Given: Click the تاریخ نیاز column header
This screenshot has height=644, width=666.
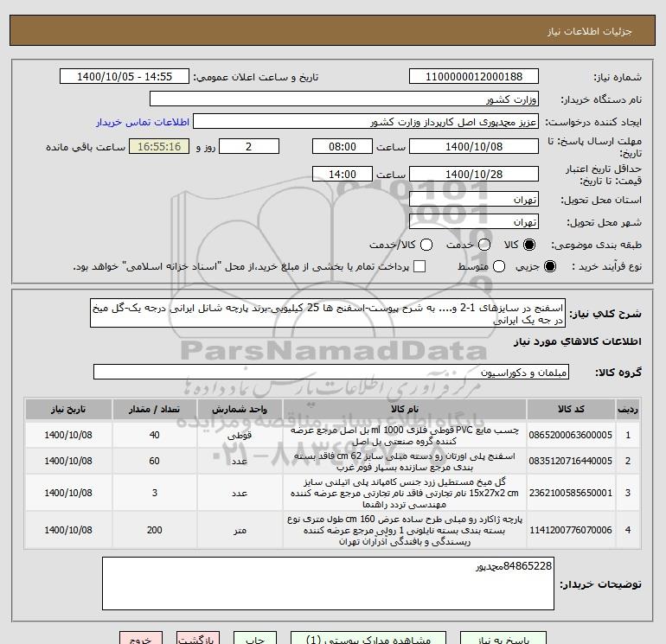Looking at the screenshot, I should (68, 409).
